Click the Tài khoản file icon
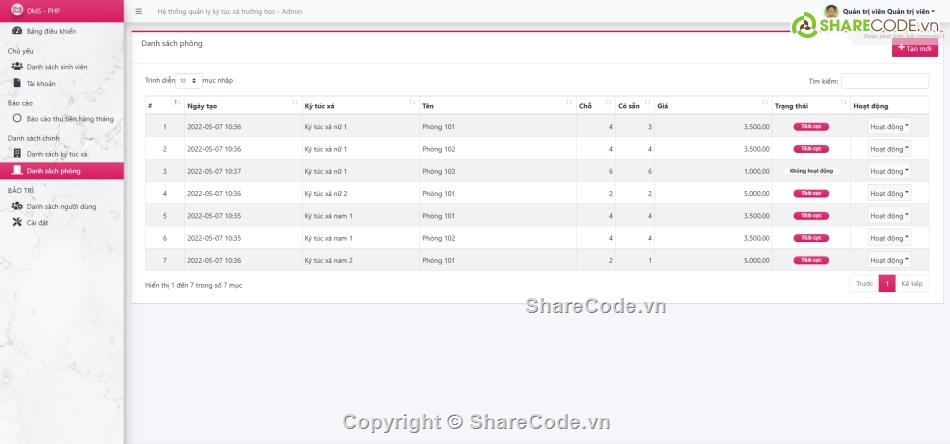950x444 pixels. [17, 83]
